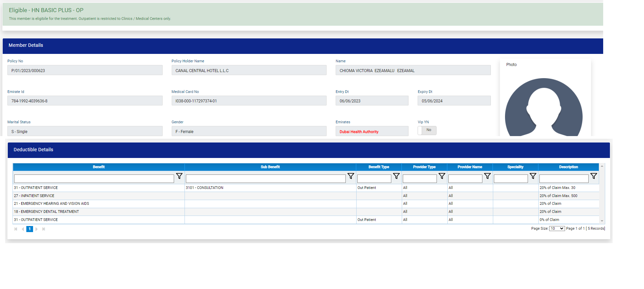
Task: Open the Page Size dropdown
Action: point(557,229)
